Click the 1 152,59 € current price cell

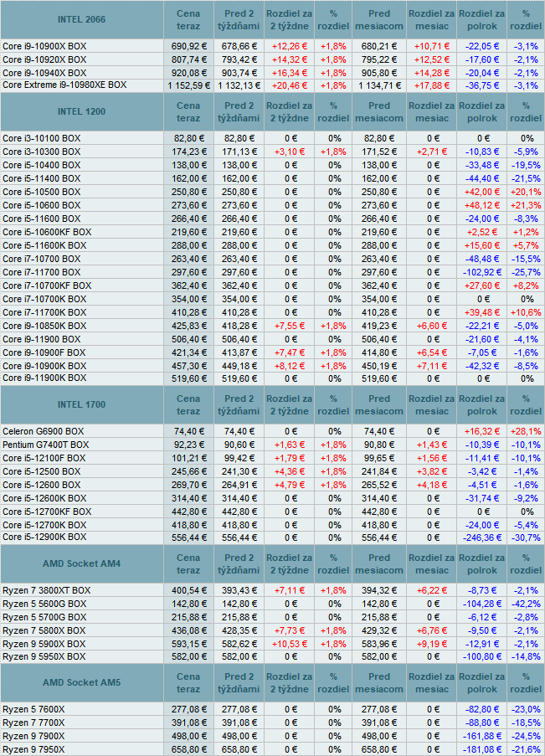[x=188, y=85]
